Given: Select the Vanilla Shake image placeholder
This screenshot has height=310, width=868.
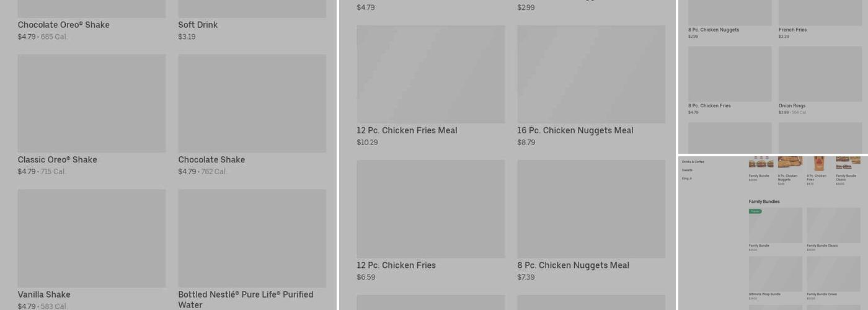Looking at the screenshot, I should 91,238.
